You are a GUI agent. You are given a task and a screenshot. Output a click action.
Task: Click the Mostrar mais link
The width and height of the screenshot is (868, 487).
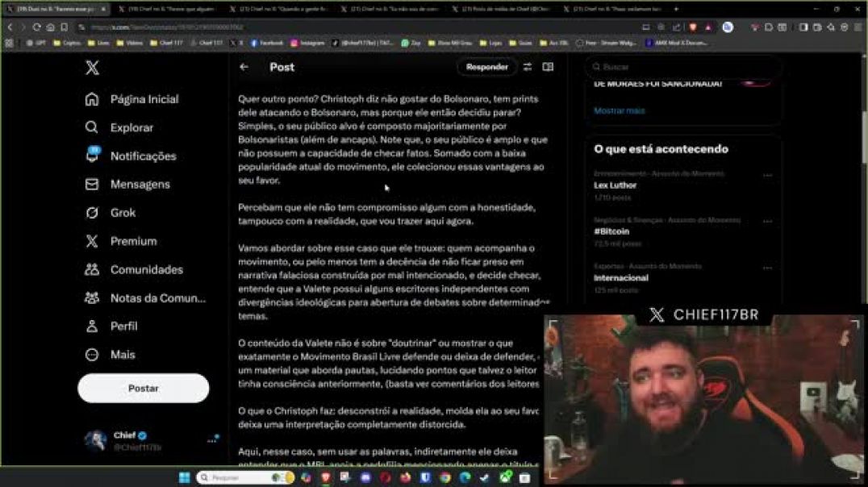point(619,110)
